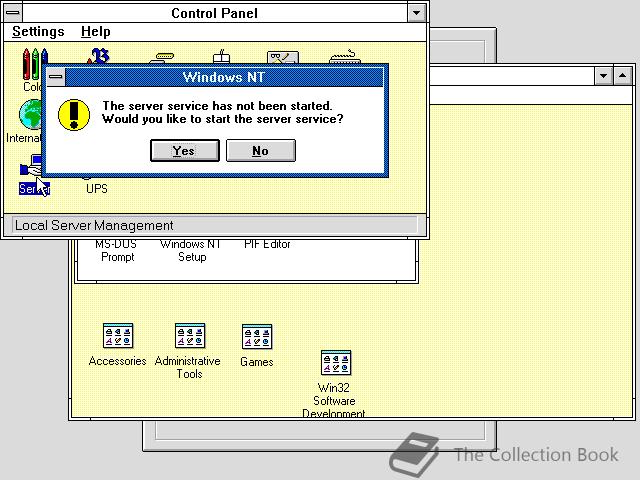This screenshot has width=640, height=480.
Task: Click the yellow exclamation warning icon
Action: tap(74, 115)
